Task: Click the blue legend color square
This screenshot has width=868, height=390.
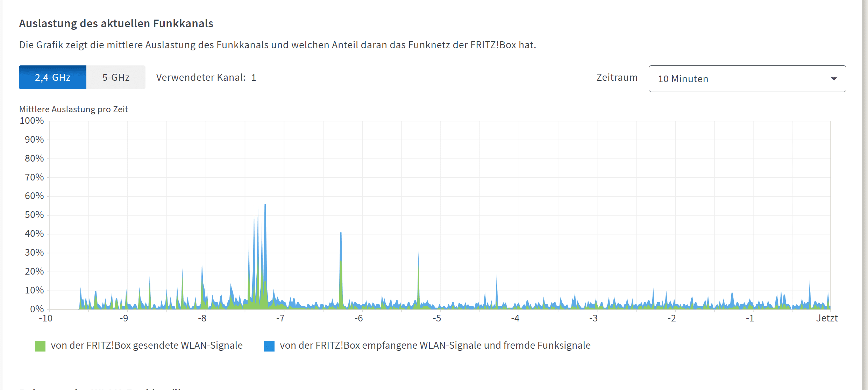Action: 269,346
